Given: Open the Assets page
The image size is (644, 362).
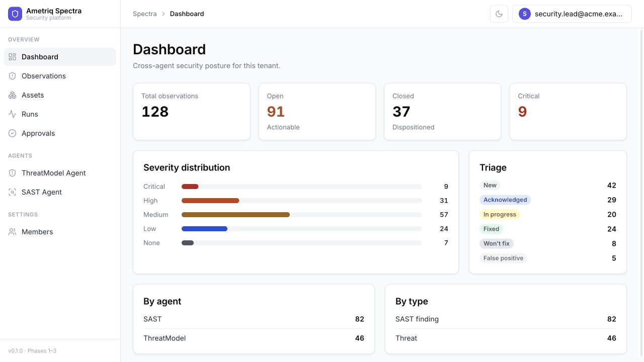Looking at the screenshot, I should [60, 95].
